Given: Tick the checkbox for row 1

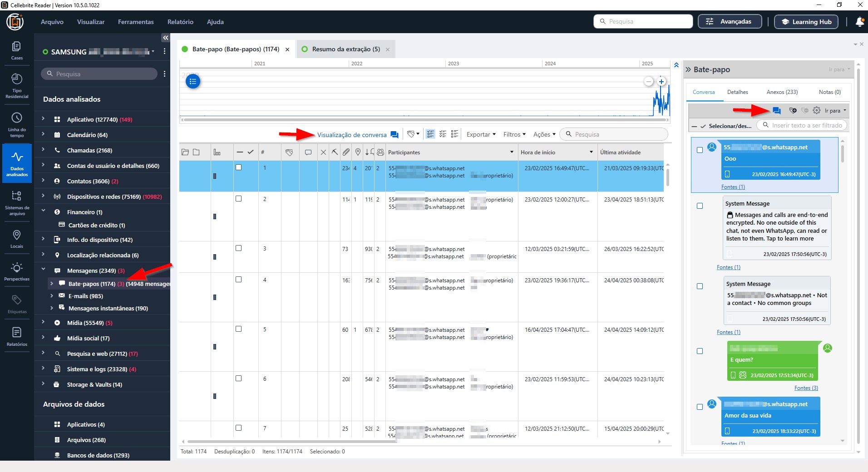Looking at the screenshot, I should pos(238,167).
